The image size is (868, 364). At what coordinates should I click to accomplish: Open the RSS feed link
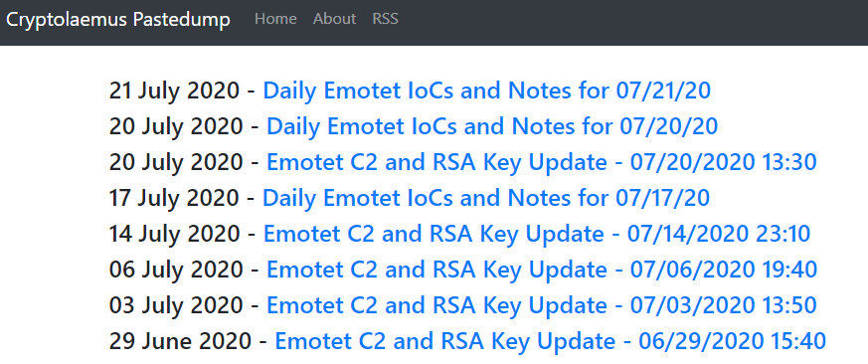[x=386, y=19]
